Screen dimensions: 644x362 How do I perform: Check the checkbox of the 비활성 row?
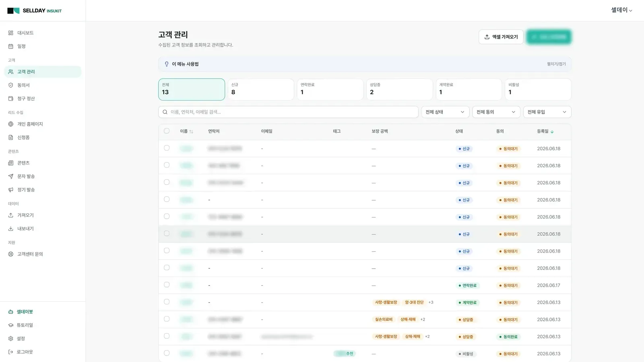click(167, 353)
